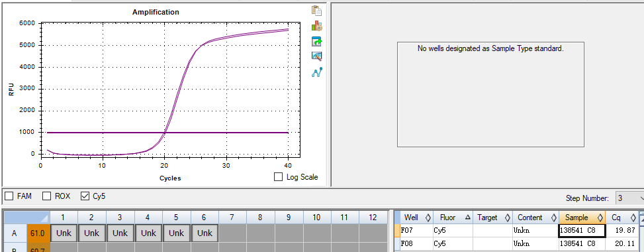Image resolution: width=644 pixels, height=252 pixels.
Task: Open the Step Number dropdown
Action: tap(629, 198)
